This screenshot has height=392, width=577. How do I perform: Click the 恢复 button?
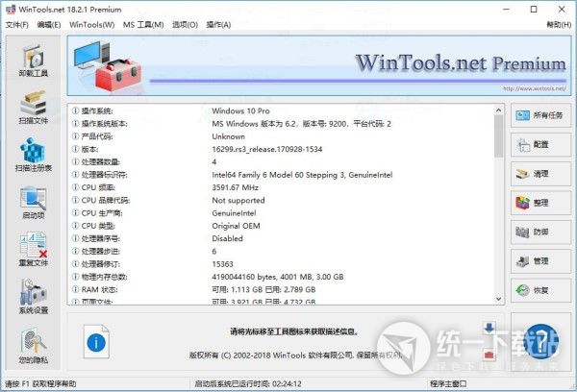tap(540, 290)
